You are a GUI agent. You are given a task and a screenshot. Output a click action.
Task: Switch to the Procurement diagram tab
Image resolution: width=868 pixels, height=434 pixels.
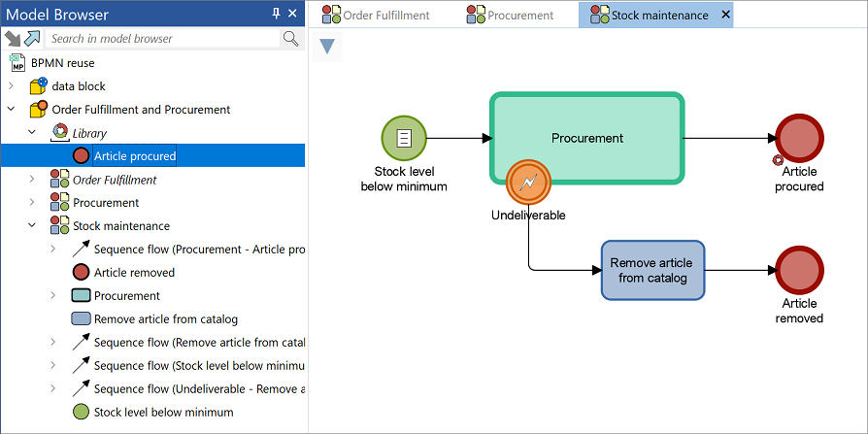click(x=510, y=15)
